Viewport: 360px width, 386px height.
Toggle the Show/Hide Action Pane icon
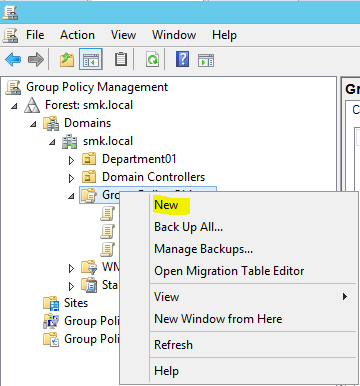click(x=206, y=60)
